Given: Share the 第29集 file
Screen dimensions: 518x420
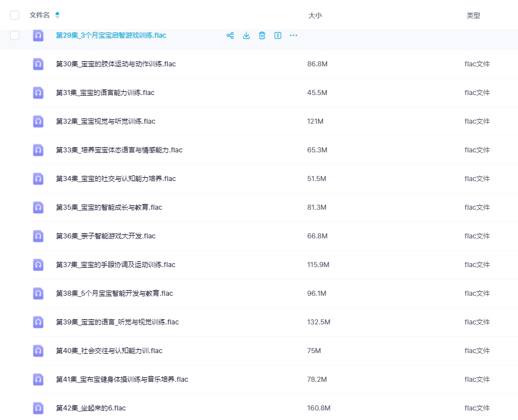Looking at the screenshot, I should tap(230, 35).
